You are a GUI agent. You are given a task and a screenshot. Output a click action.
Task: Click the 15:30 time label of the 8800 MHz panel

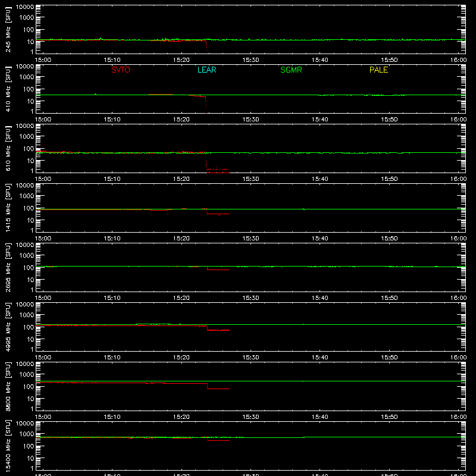(250, 417)
